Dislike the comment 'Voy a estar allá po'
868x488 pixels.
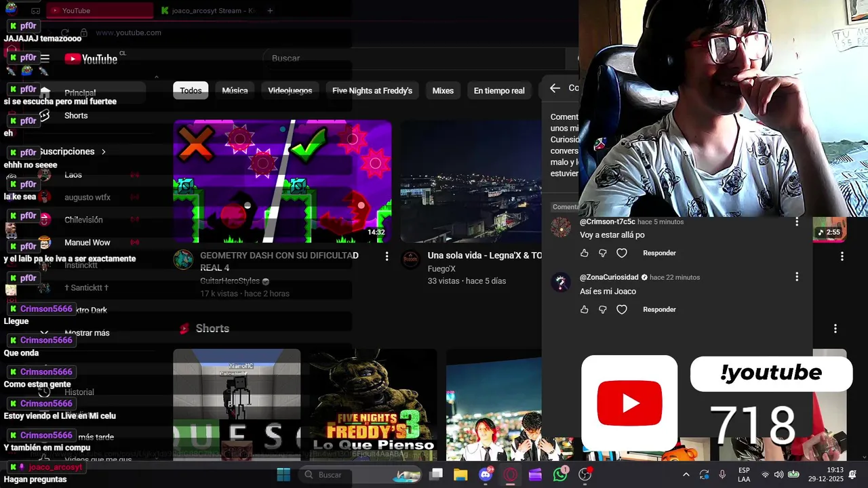point(603,253)
